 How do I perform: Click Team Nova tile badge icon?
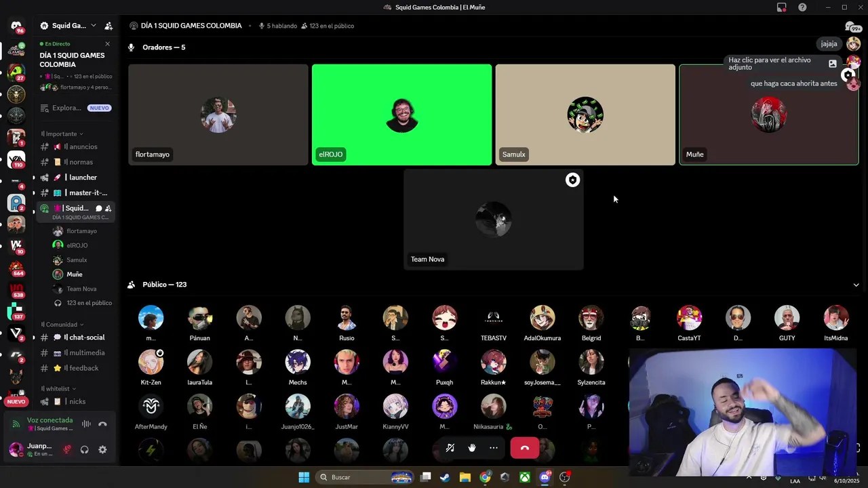[573, 180]
